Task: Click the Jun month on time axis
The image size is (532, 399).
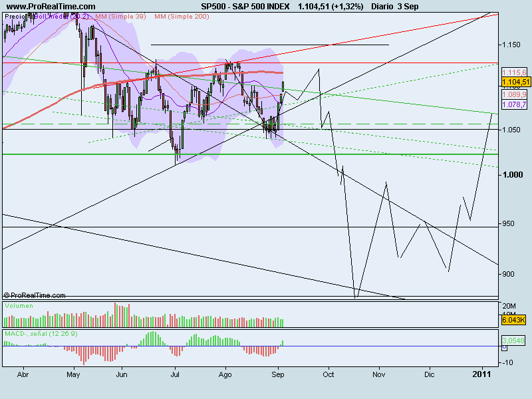Action: [122, 374]
